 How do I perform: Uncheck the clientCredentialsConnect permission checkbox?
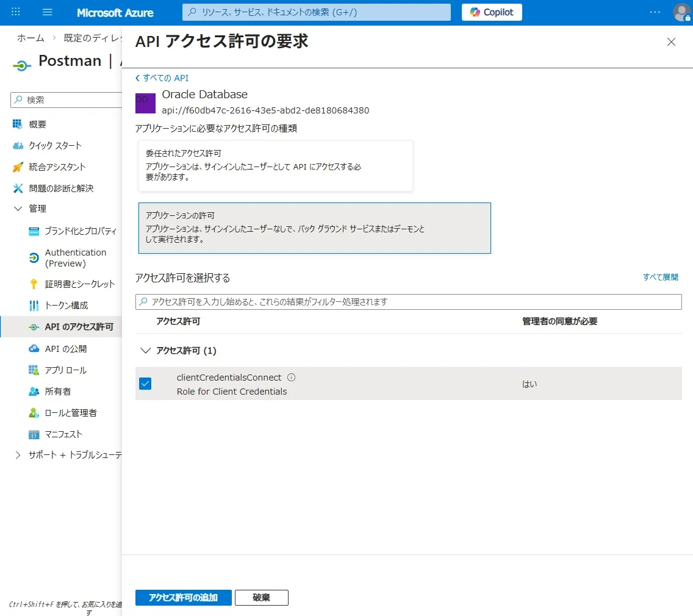pos(145,384)
